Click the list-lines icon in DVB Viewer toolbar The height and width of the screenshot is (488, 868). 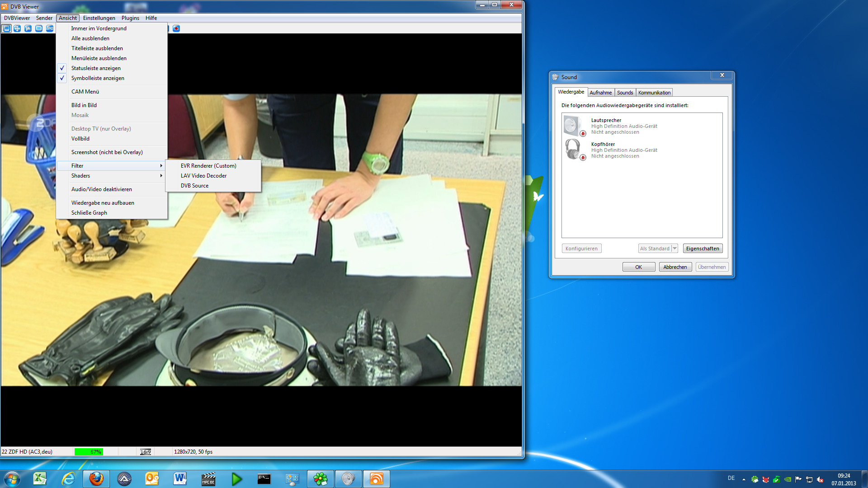39,28
